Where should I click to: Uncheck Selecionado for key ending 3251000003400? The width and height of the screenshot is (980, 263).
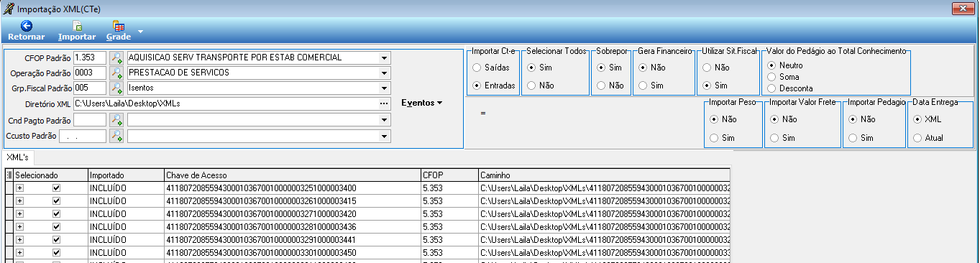(x=57, y=188)
